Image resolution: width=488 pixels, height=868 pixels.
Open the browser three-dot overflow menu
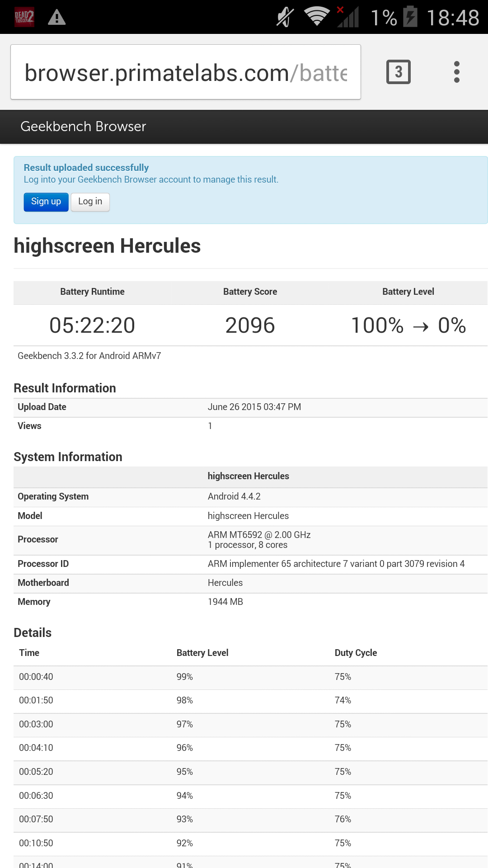(x=457, y=72)
